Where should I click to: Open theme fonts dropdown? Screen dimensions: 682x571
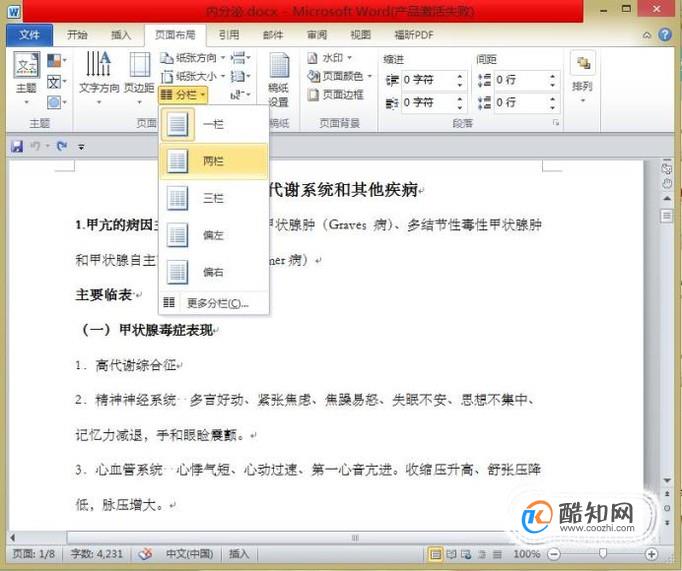click(57, 81)
